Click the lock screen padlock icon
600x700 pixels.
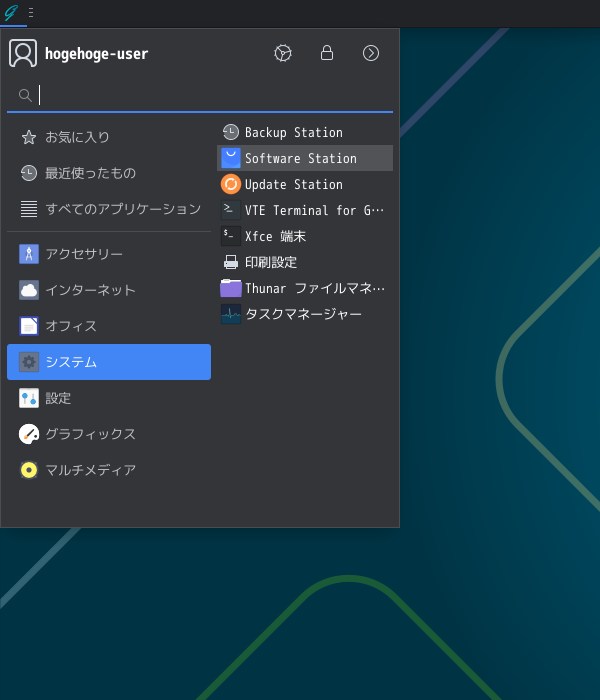point(327,53)
